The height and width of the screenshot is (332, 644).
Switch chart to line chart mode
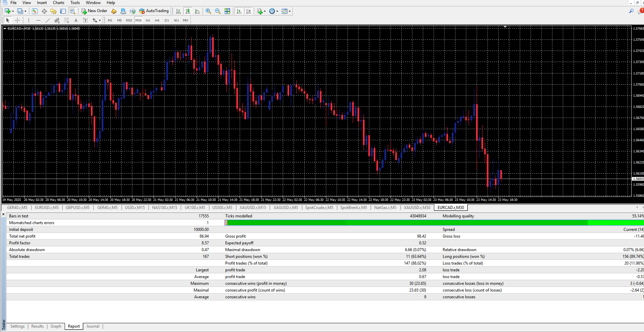(197, 11)
